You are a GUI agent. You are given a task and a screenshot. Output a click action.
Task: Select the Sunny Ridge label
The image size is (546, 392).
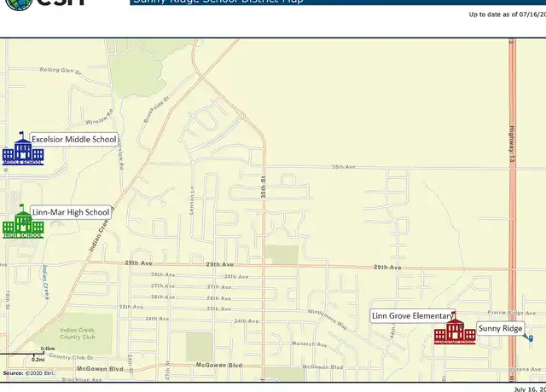[x=501, y=328]
